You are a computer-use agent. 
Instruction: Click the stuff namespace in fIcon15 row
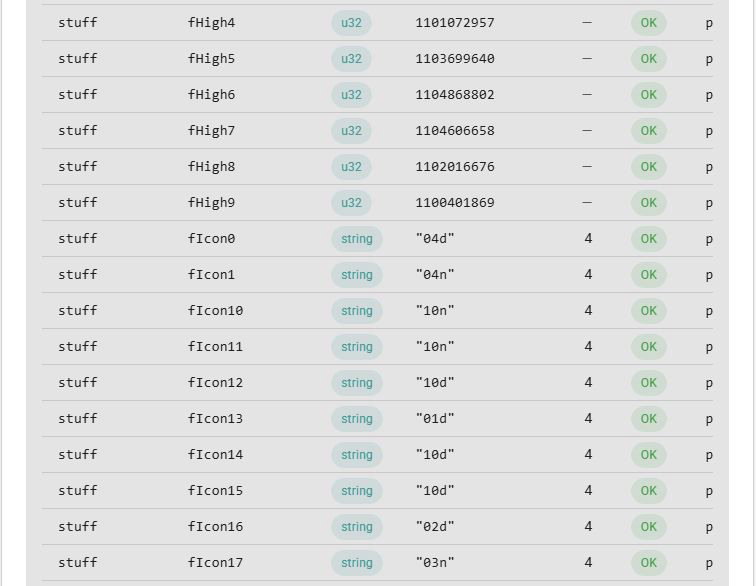point(78,491)
